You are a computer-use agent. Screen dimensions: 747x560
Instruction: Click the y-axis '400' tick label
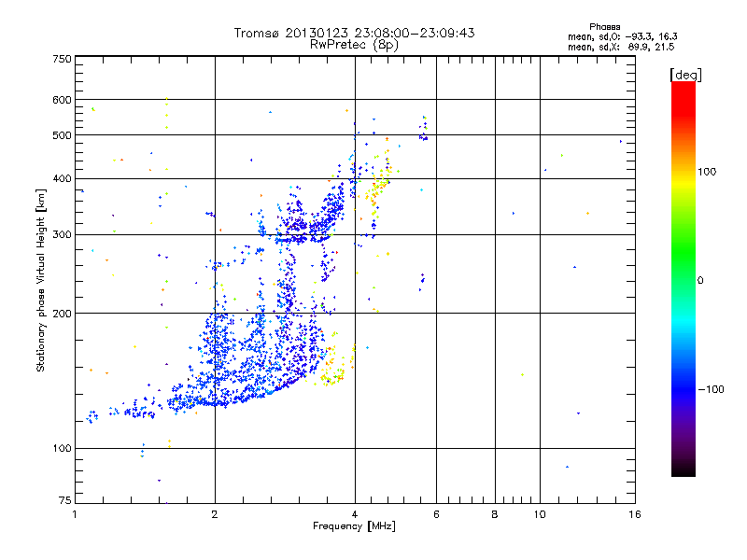click(62, 178)
